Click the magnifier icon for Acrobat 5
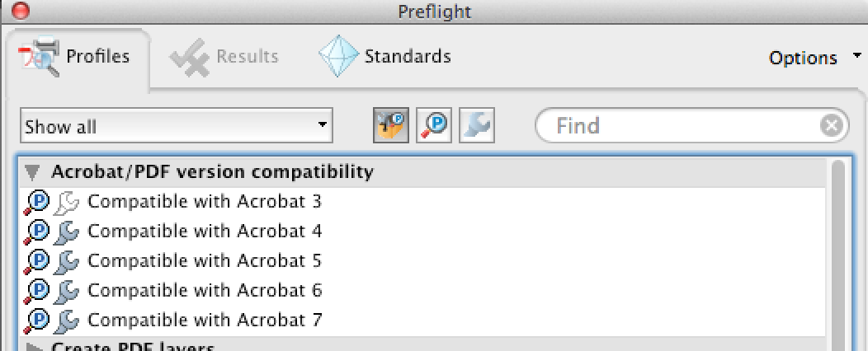This screenshot has height=351, width=868. click(x=36, y=261)
